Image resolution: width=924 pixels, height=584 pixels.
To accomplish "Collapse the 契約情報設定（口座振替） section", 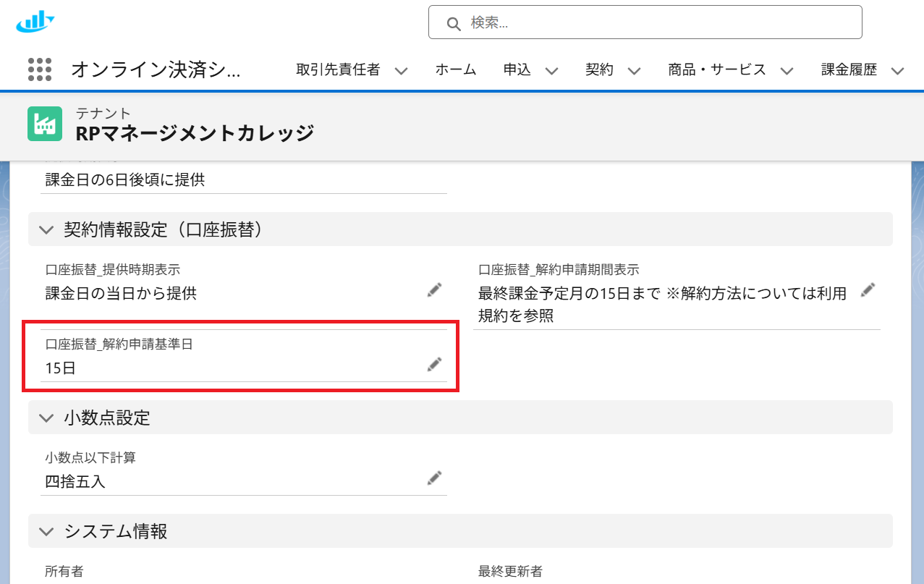I will (x=47, y=230).
